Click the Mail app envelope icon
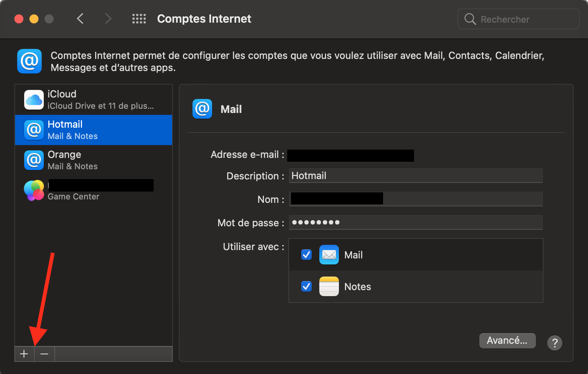Image resolution: width=588 pixels, height=374 pixels. (329, 255)
